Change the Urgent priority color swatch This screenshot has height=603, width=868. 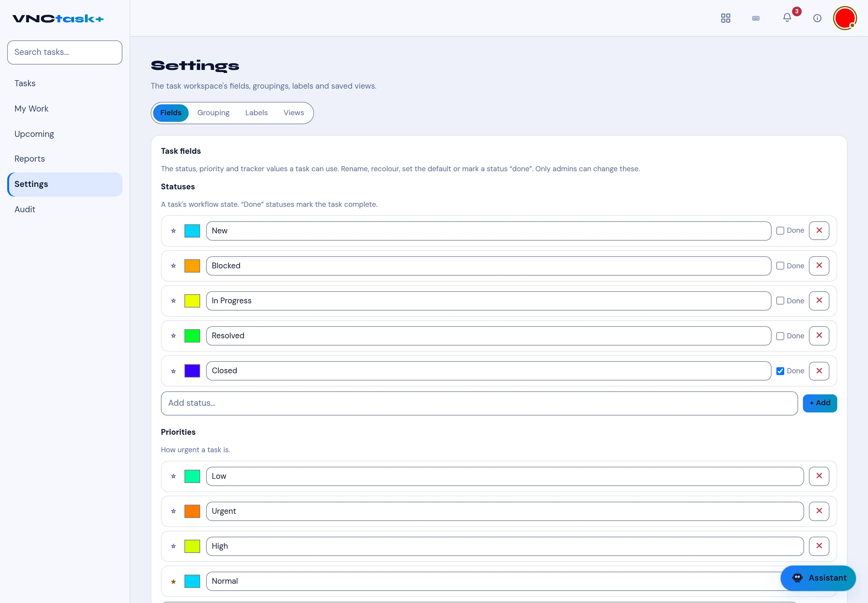pyautogui.click(x=192, y=511)
